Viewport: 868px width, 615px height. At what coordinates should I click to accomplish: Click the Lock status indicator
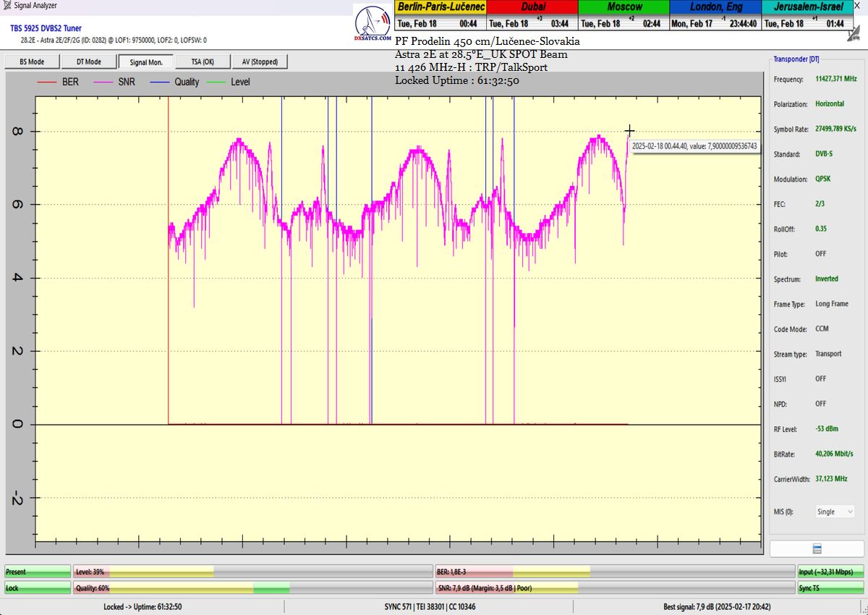coord(38,588)
